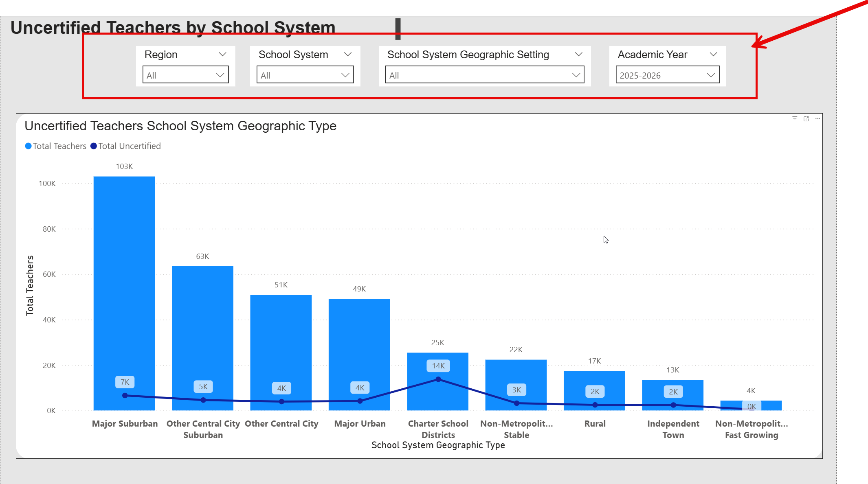Expand the School System 'All' dropdown
This screenshot has height=484, width=868.
305,75
